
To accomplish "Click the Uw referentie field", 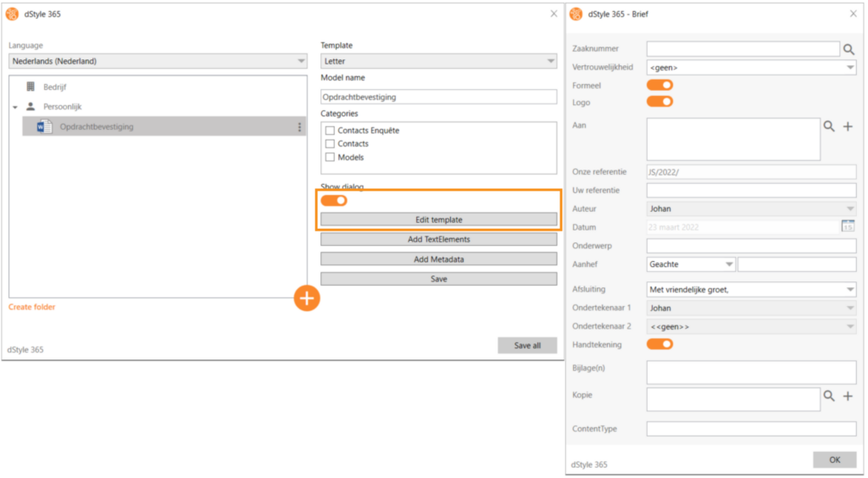I will [751, 191].
